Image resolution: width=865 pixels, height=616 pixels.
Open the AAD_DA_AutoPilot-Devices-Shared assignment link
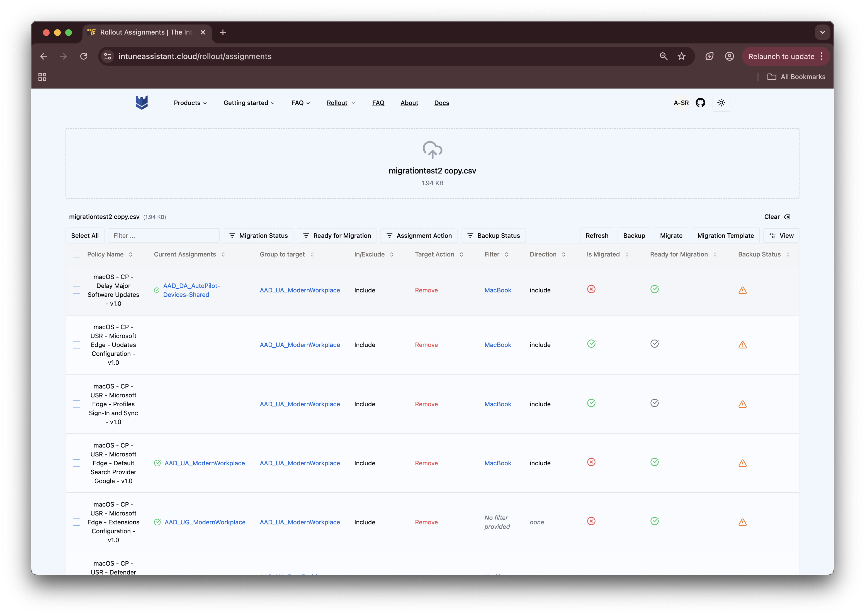(x=191, y=290)
